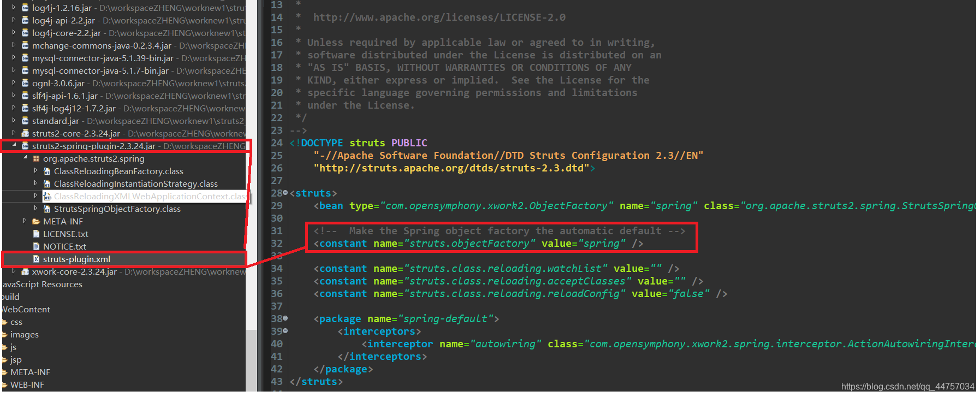Click the ClassReloadingXMLWebApplicationContext.class file icon
Viewport: 980px width, 397px height.
(x=47, y=197)
